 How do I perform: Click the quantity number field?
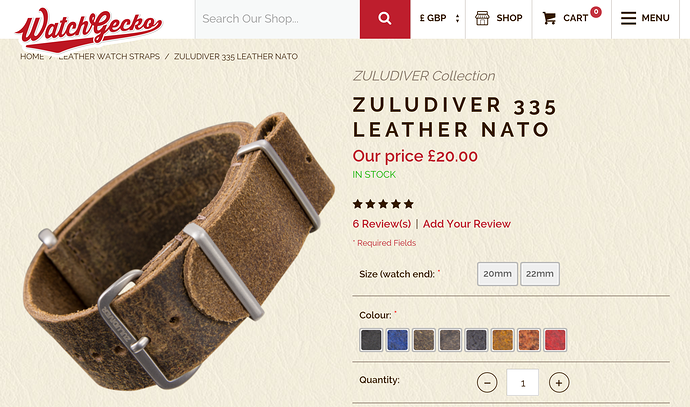click(x=523, y=382)
